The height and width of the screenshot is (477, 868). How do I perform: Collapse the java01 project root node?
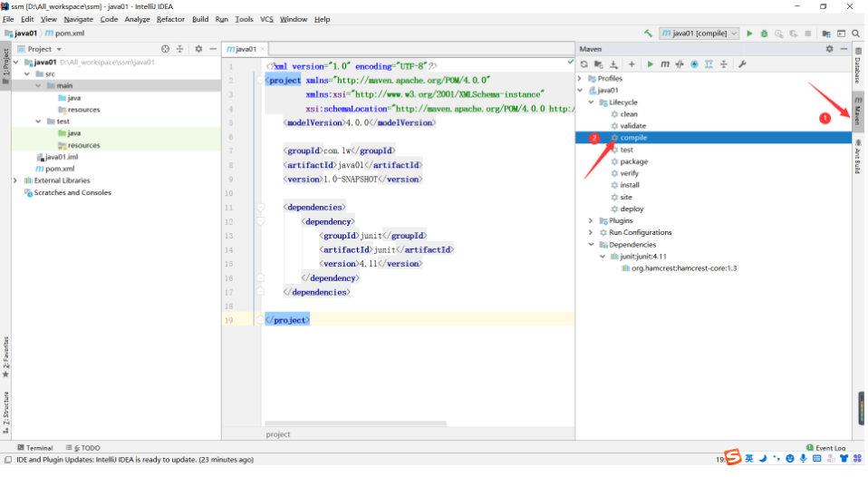point(16,62)
